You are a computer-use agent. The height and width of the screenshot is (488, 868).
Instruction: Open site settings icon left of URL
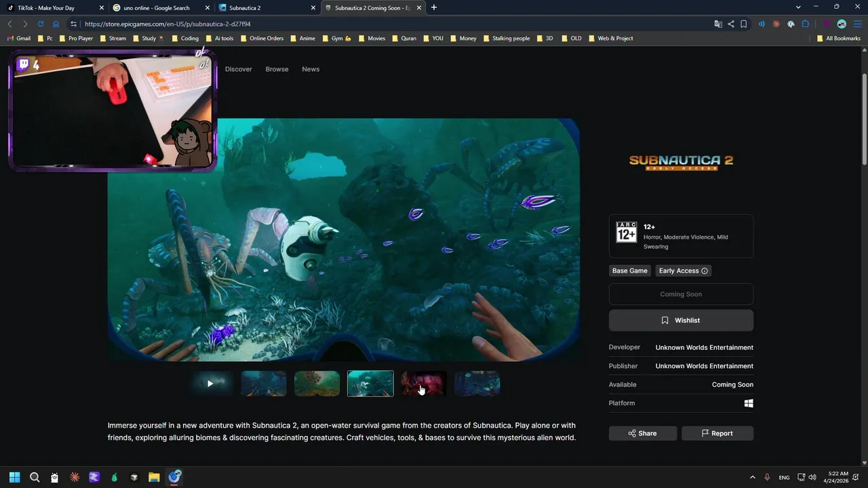click(x=74, y=24)
